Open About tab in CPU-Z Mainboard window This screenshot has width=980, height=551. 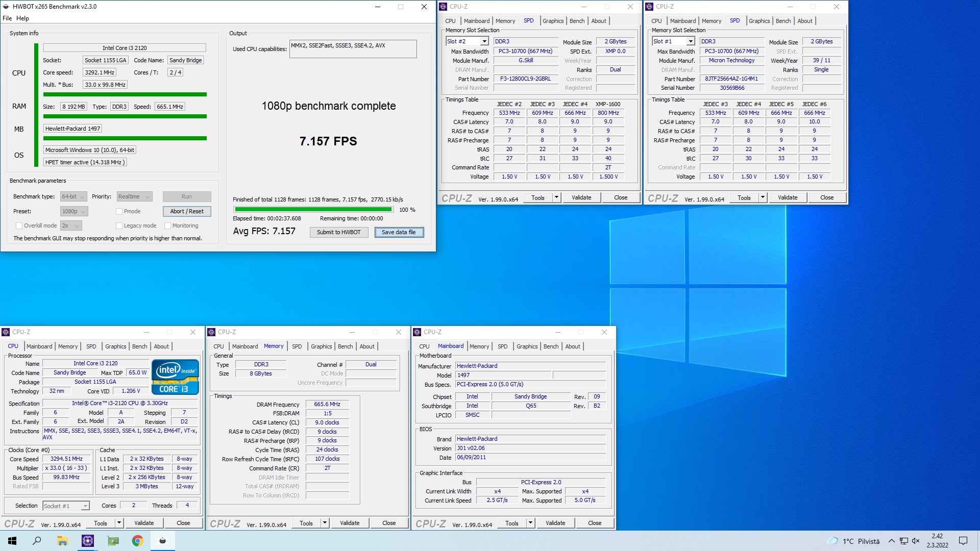(573, 346)
